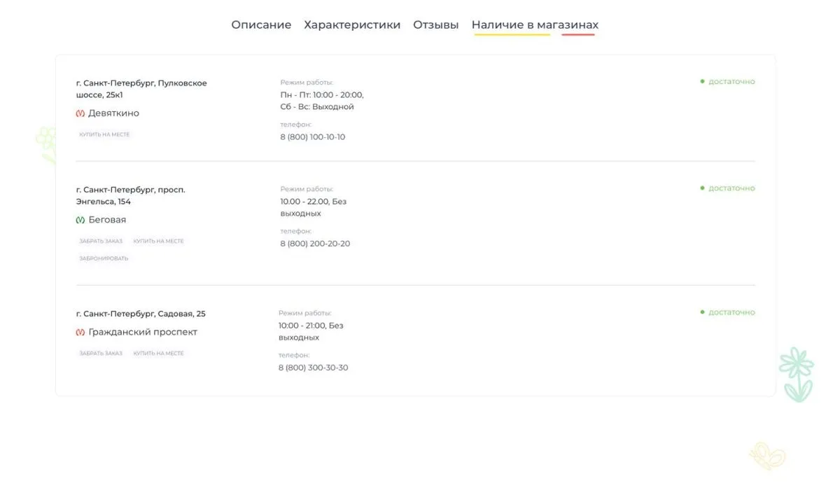The image size is (840, 504).
Task: Click green availability dot for Садовая store
Action: (x=702, y=311)
